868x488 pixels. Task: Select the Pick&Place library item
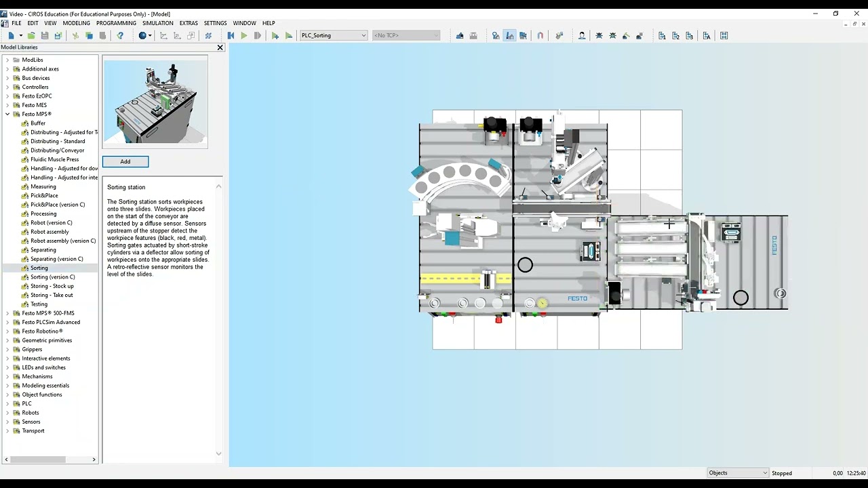(44, 195)
